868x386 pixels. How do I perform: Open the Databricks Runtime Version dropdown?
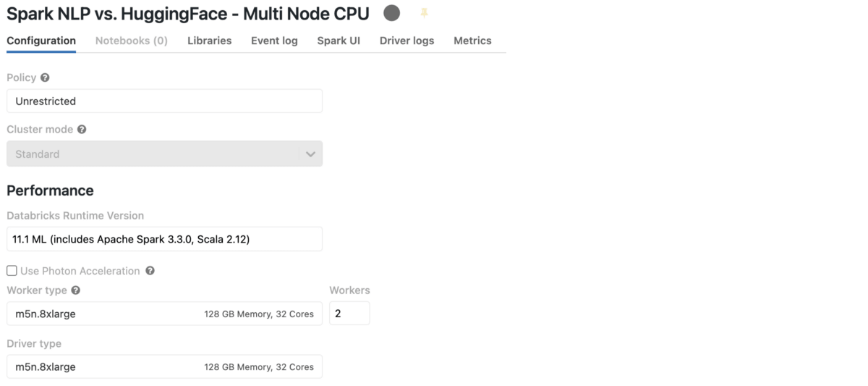(164, 239)
